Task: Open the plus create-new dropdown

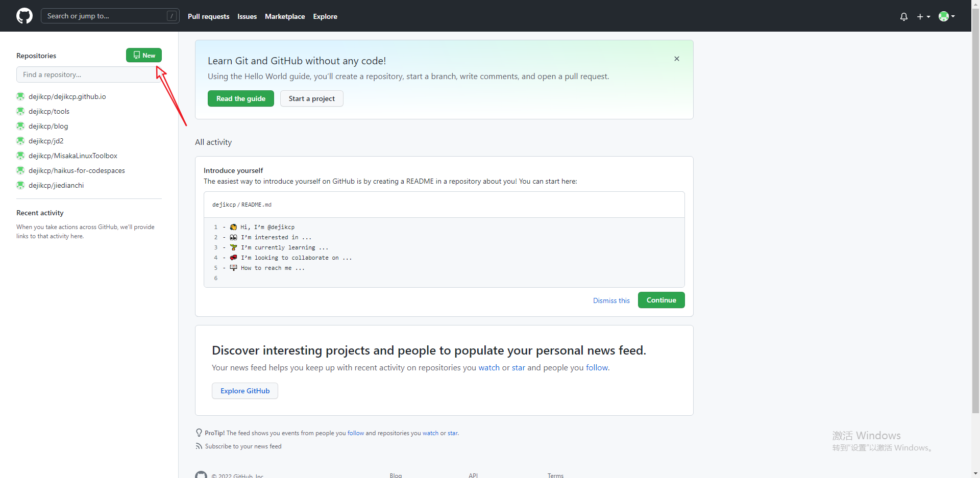Action: tap(923, 17)
